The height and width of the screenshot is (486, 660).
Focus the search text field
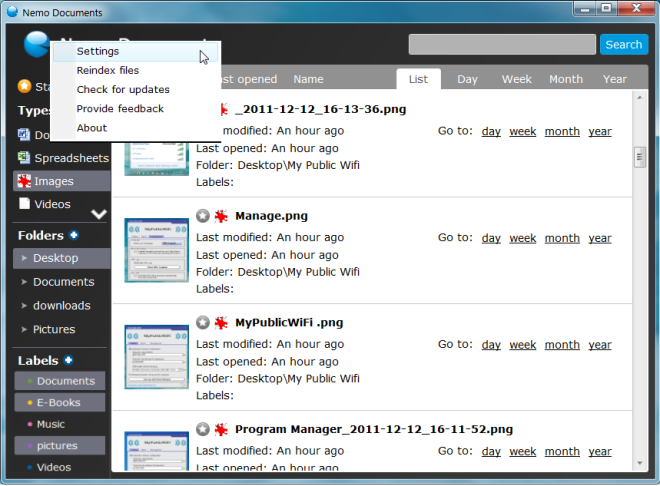[502, 45]
